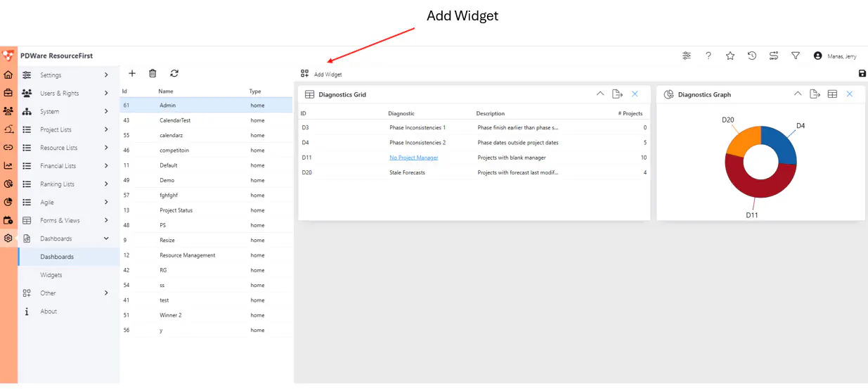This screenshot has height=389, width=868.
Task: Open the help question mark icon
Action: (708, 56)
